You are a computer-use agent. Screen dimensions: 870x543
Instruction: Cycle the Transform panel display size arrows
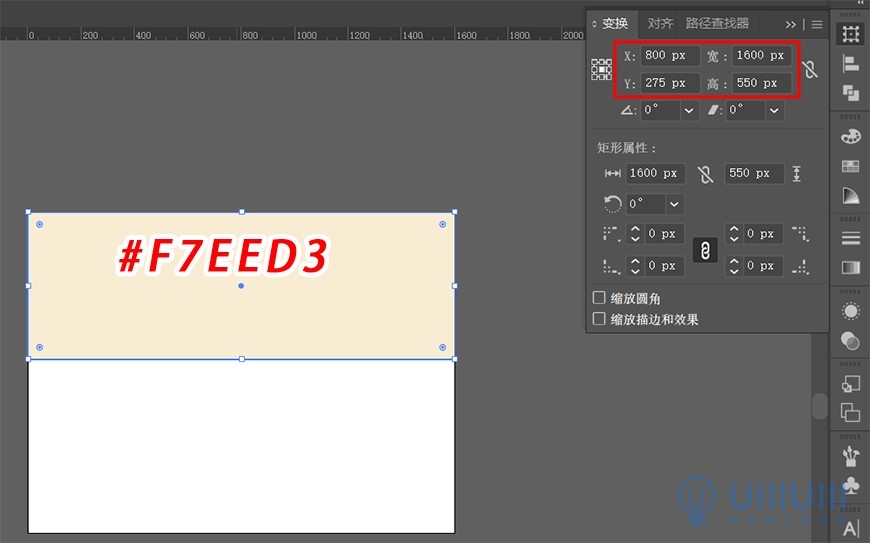point(594,24)
